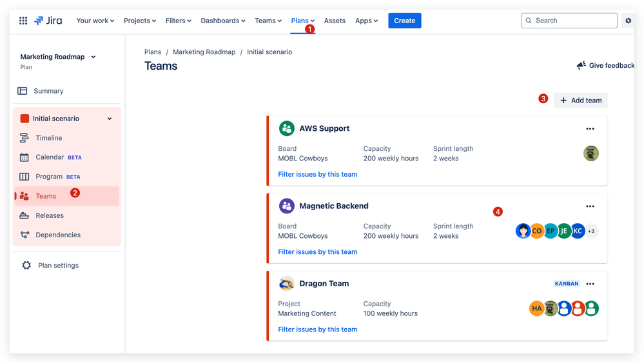This screenshot has width=644, height=363.
Task: Open the Dashboards dropdown
Action: click(x=222, y=21)
